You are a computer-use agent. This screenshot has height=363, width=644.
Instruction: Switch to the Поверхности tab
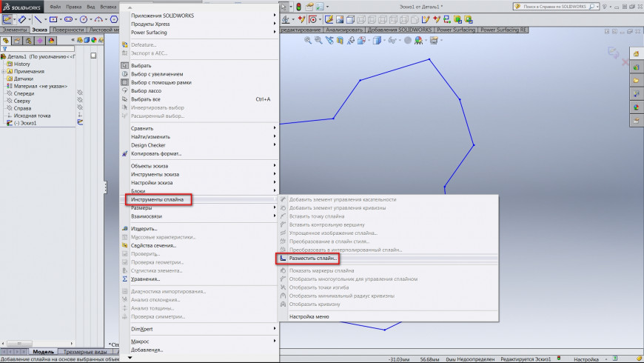click(68, 30)
